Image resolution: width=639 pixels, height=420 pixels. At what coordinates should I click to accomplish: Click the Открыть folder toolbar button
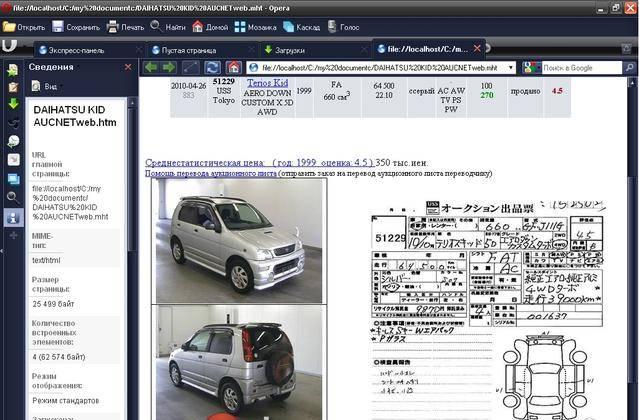pyautogui.click(x=24, y=27)
